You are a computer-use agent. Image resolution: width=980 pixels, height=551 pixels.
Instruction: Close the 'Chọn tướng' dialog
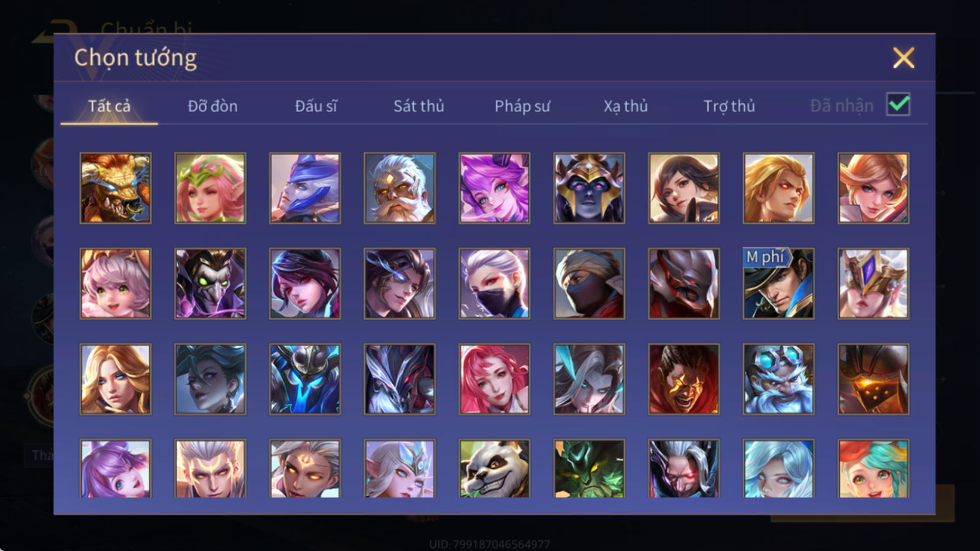click(x=903, y=58)
